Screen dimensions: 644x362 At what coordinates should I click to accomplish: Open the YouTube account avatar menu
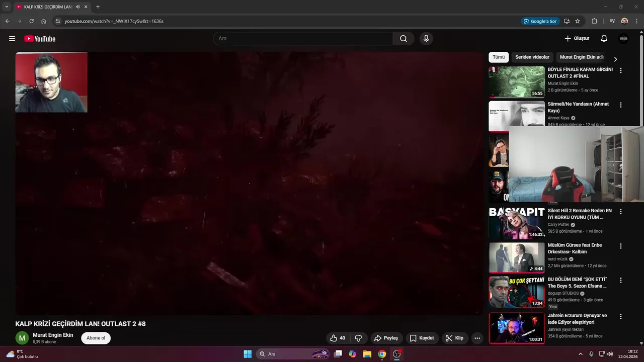(623, 39)
